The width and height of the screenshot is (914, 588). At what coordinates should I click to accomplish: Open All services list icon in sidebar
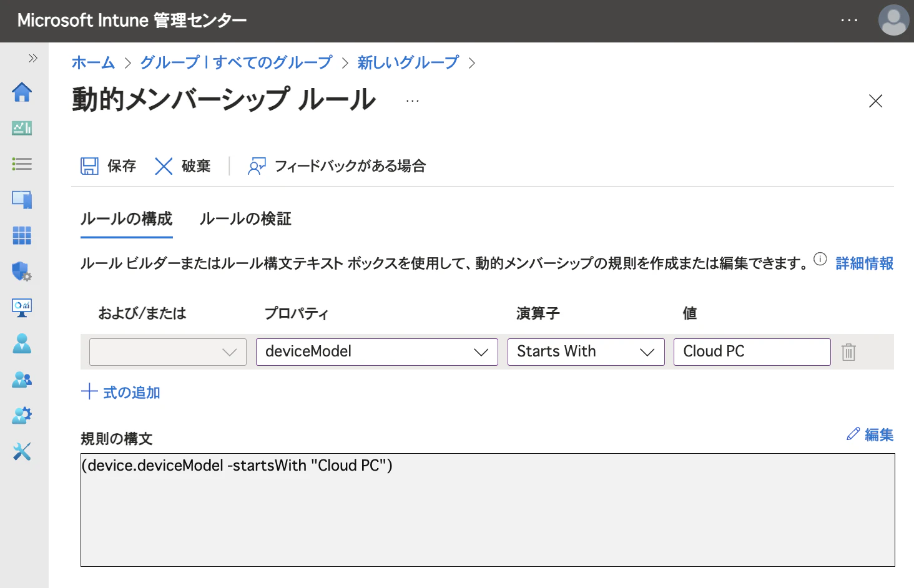point(22,164)
